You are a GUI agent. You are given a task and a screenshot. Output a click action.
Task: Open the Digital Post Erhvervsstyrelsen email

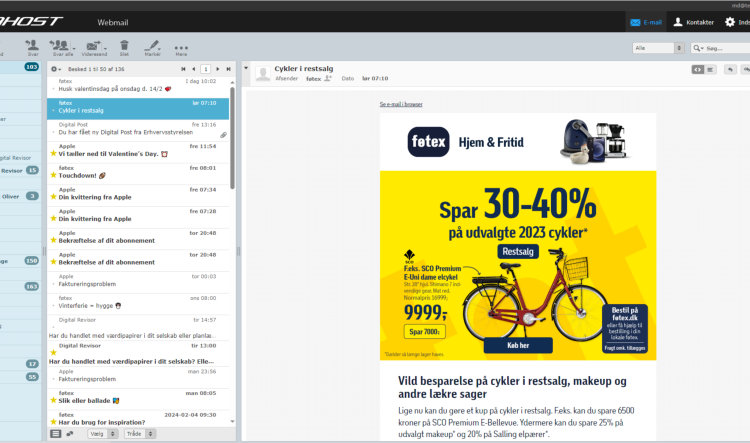138,129
